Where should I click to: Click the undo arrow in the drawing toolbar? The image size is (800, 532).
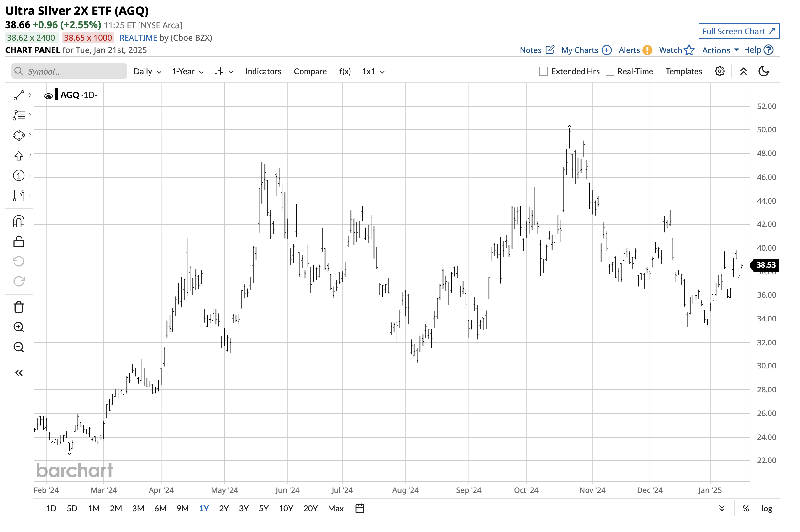click(x=19, y=261)
